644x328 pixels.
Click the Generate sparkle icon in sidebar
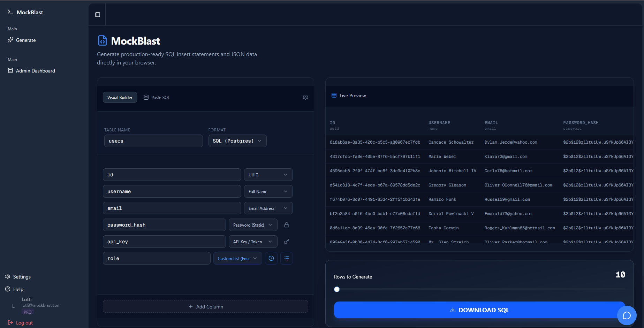point(10,40)
